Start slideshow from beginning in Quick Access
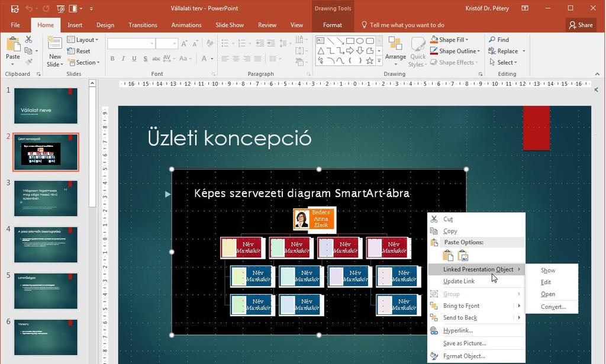Viewport: 606px width, 364px height. pos(61,8)
